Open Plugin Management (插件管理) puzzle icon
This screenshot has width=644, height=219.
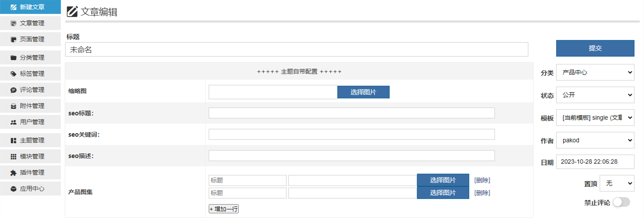click(13, 172)
